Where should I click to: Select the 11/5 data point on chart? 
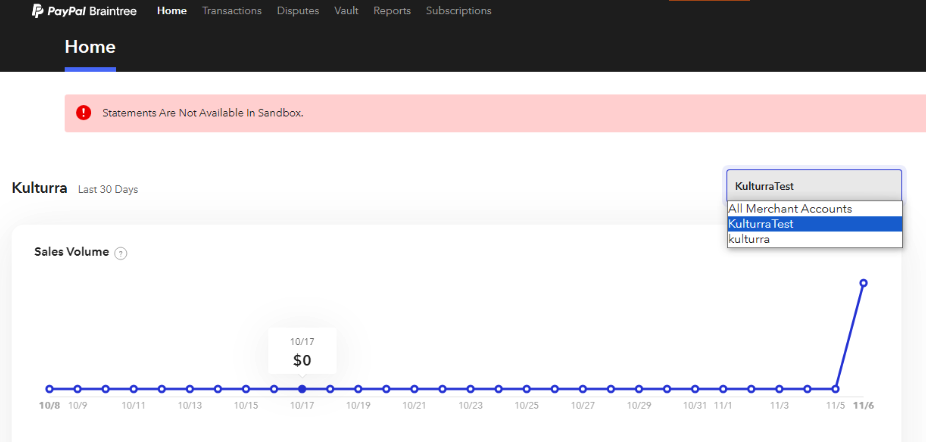(x=835, y=389)
